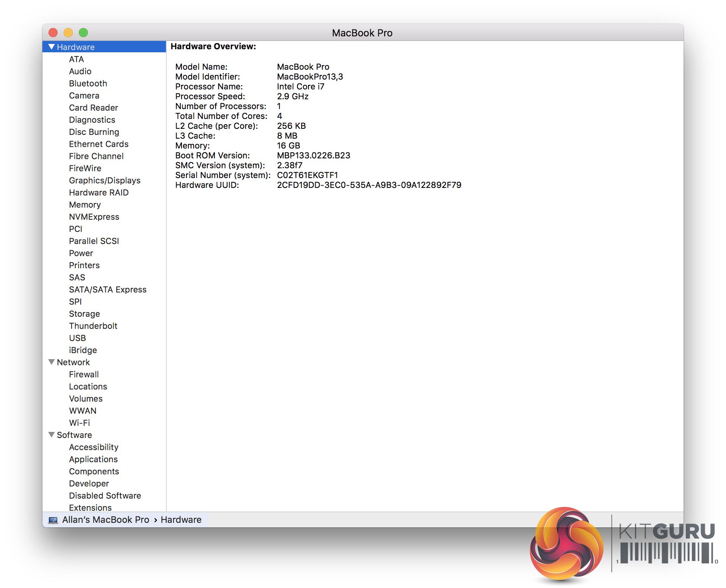Click the green zoom window button

[83, 33]
